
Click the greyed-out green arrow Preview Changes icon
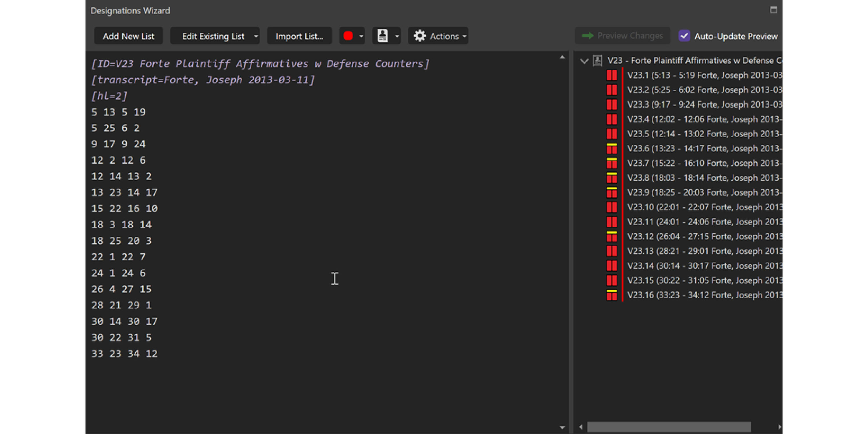point(588,36)
